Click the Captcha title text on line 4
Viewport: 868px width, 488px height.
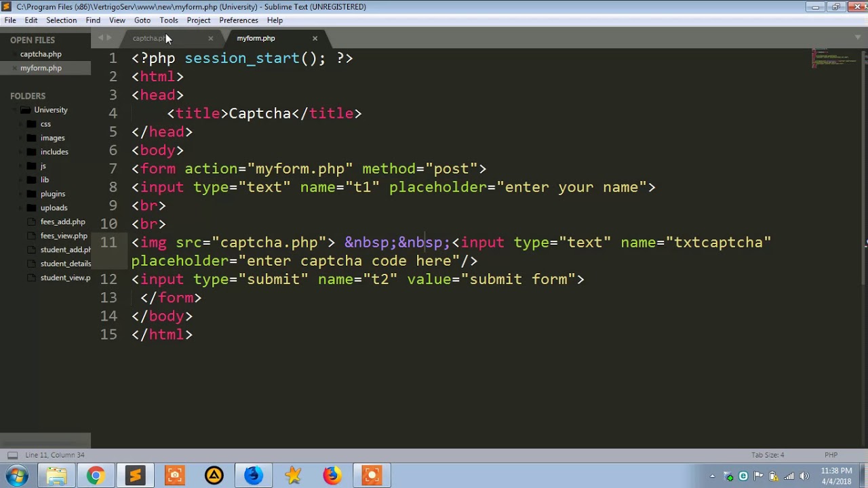tap(260, 114)
